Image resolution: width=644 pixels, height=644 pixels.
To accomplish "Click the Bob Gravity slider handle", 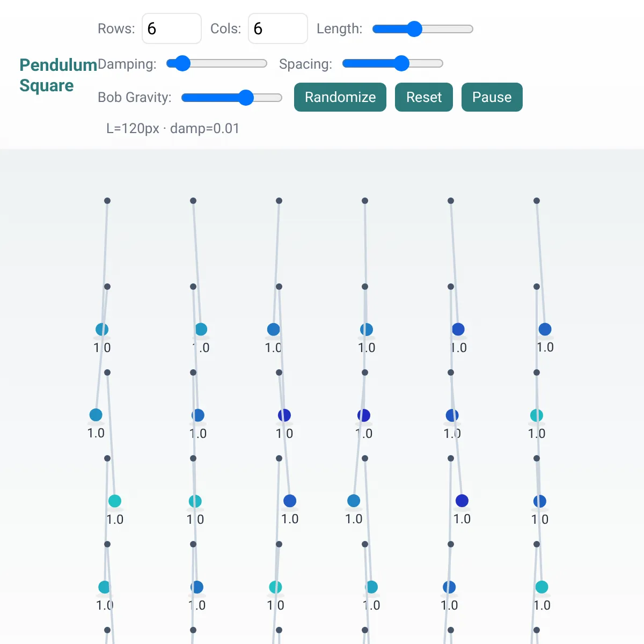I will (x=246, y=98).
